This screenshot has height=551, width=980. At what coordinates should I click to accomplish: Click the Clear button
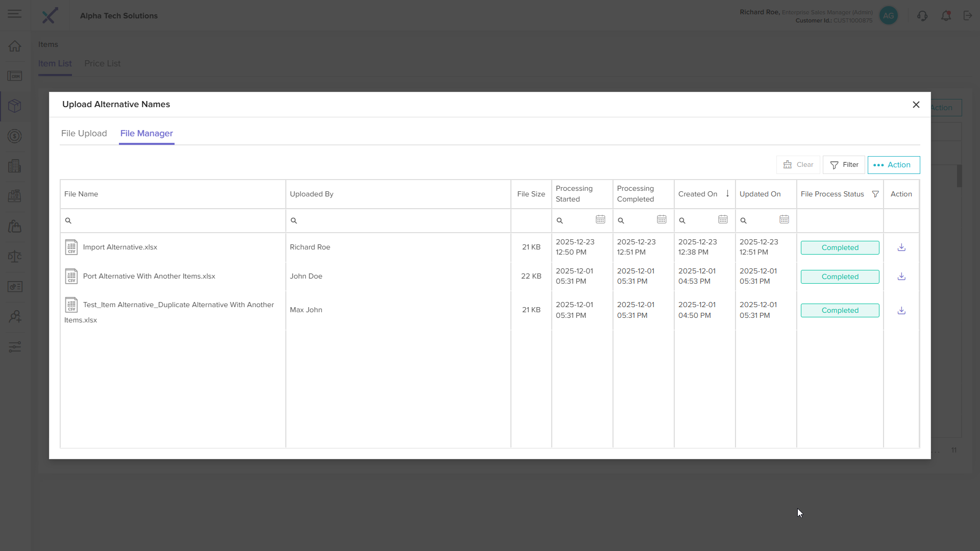[798, 165]
